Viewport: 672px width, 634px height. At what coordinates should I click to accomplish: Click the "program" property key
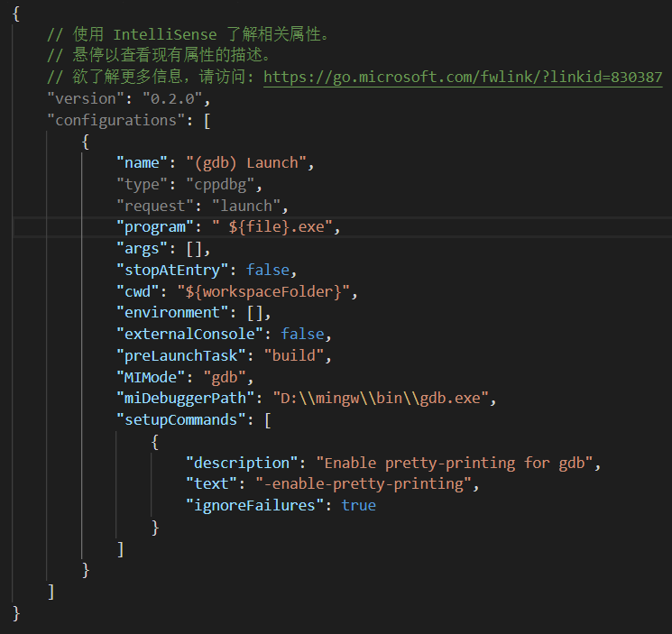click(x=155, y=227)
